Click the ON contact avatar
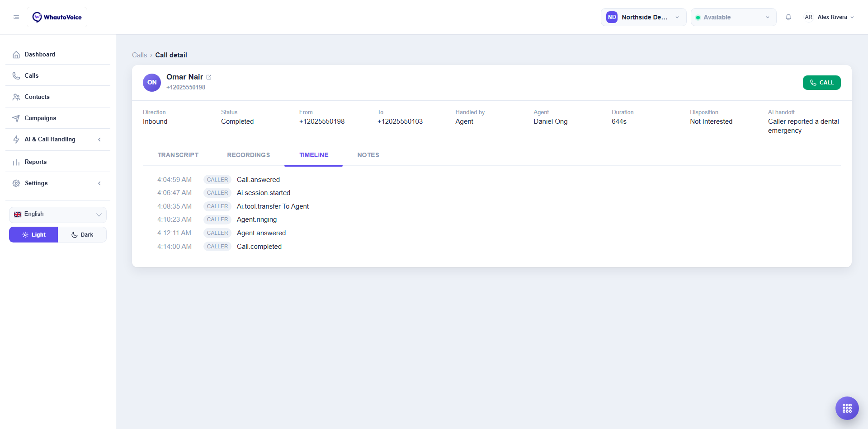 coord(152,83)
